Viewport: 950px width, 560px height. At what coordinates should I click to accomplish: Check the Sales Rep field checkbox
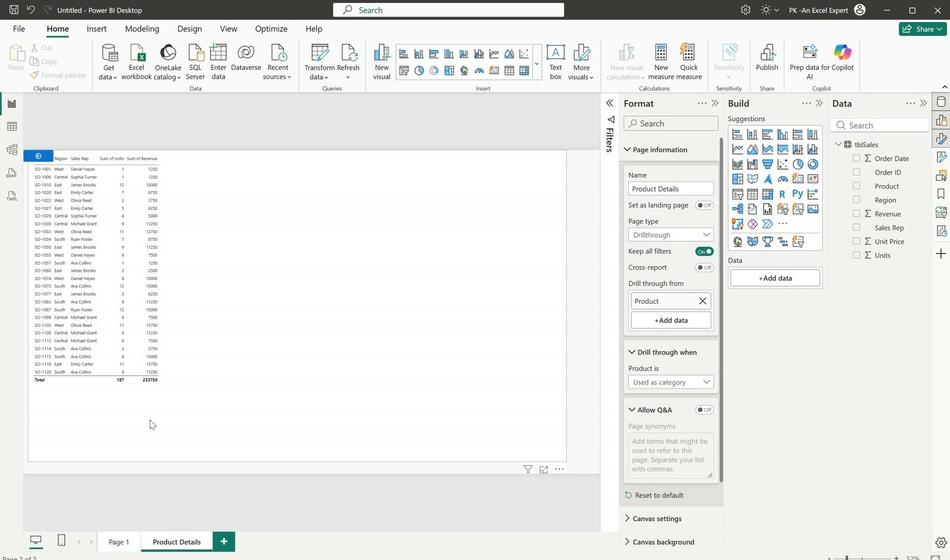pos(856,227)
